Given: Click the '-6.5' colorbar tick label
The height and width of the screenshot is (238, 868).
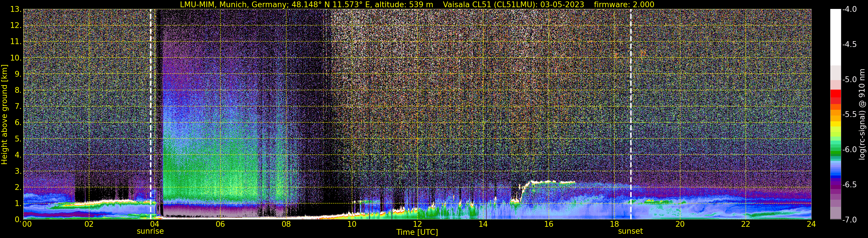Looking at the screenshot, I should click(849, 185).
